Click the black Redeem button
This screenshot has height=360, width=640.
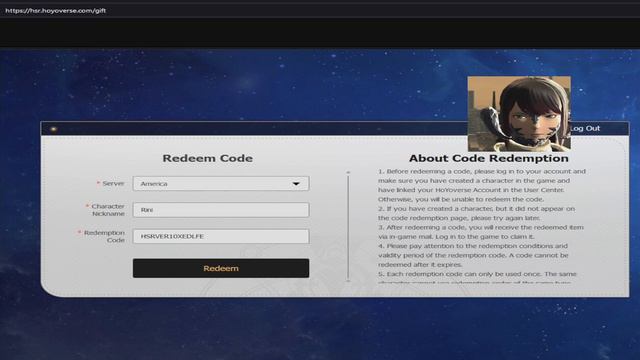point(221,268)
